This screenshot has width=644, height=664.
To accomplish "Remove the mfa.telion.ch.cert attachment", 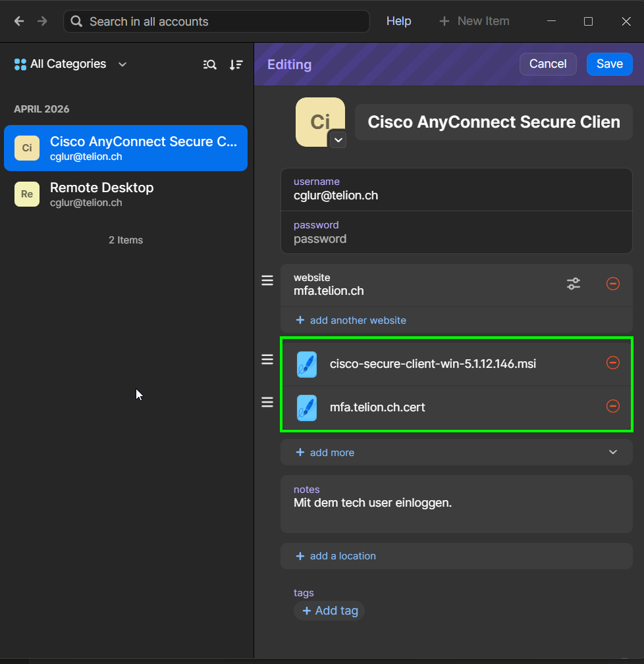I will pyautogui.click(x=612, y=406).
